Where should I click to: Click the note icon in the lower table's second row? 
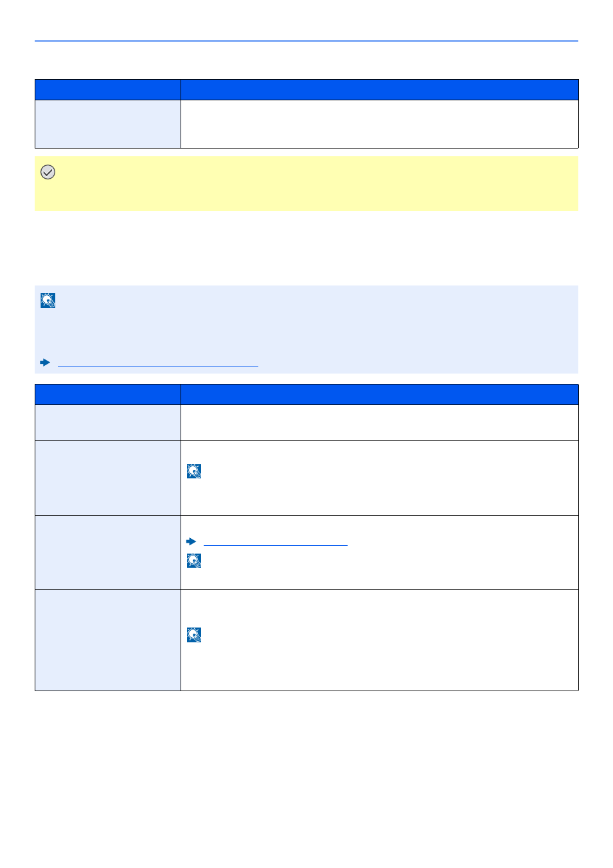pos(194,471)
